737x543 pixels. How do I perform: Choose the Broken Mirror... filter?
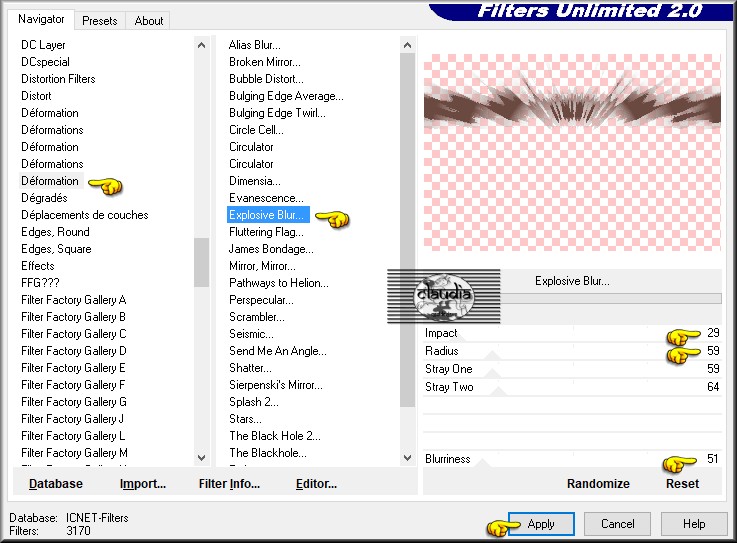click(x=265, y=62)
